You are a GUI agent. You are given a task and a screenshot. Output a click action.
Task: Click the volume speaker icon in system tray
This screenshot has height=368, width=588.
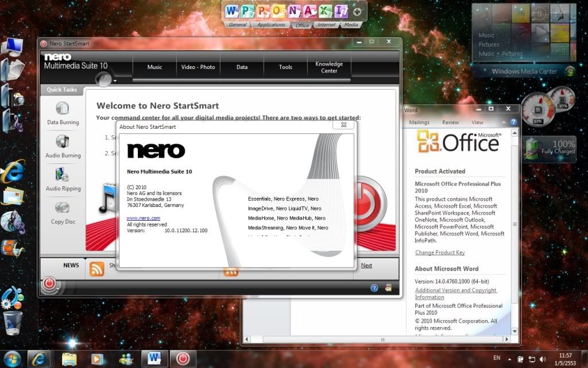pos(543,359)
